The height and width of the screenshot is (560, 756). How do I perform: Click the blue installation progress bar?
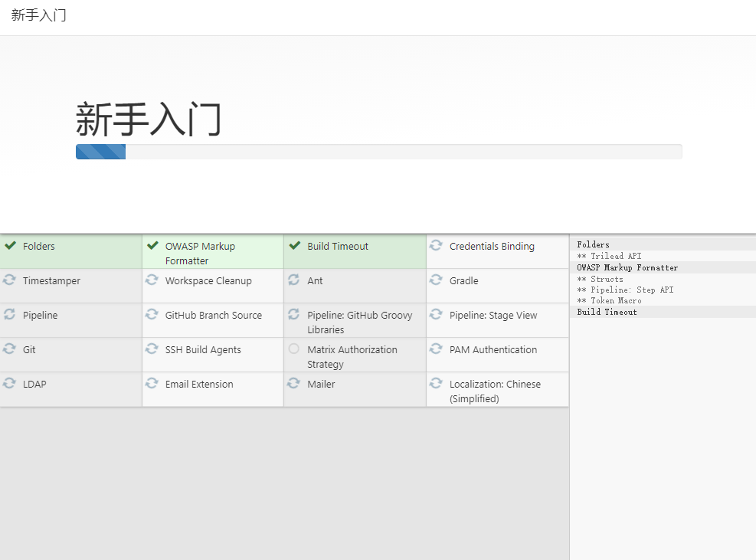tap(101, 152)
